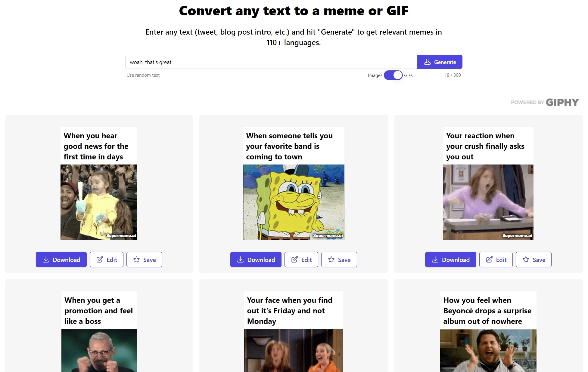
Task: Expand the 110+ languages dropdown
Action: coord(293,42)
